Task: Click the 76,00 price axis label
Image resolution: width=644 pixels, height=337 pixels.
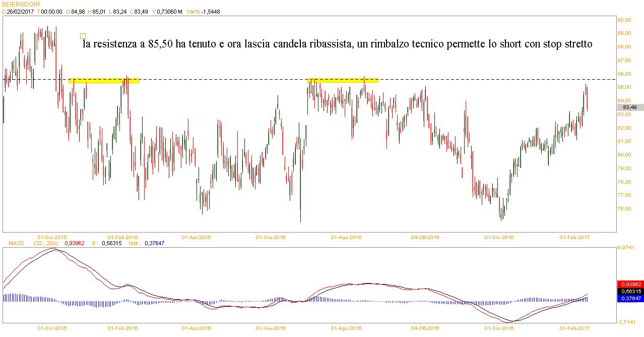Action: 625,209
